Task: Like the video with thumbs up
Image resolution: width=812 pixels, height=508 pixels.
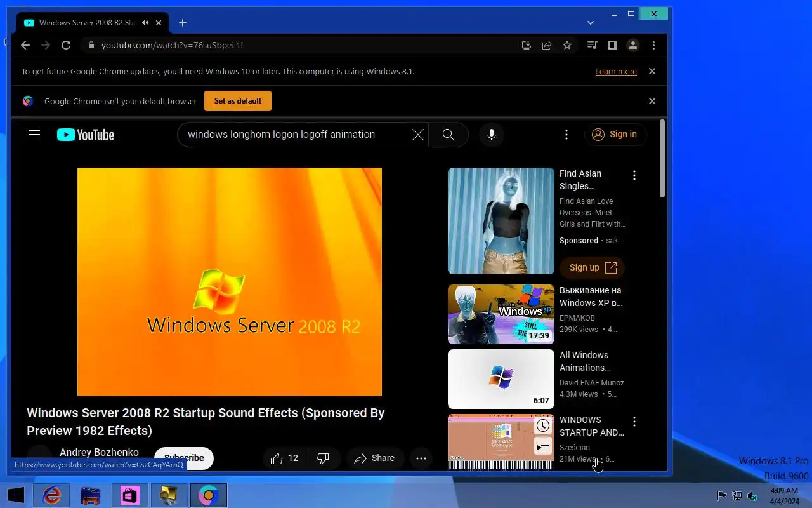Action: tap(284, 458)
